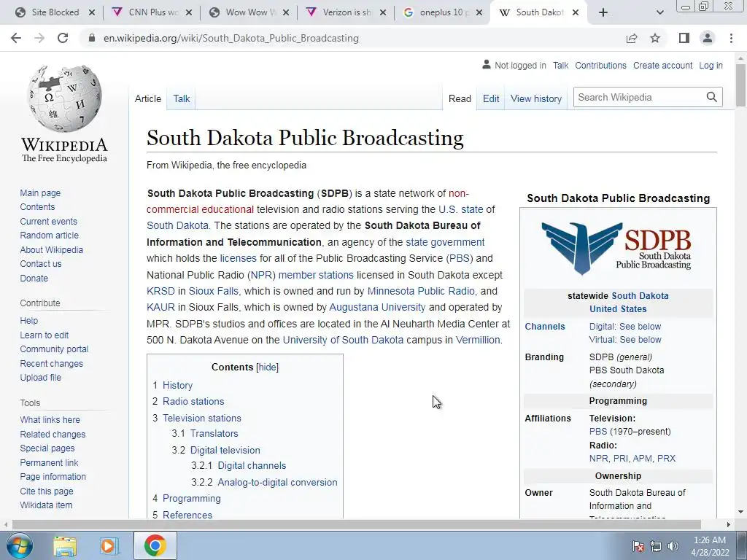Image resolution: width=747 pixels, height=560 pixels.
Task: Open Minnesota Public Radio link
Action: pos(421,291)
